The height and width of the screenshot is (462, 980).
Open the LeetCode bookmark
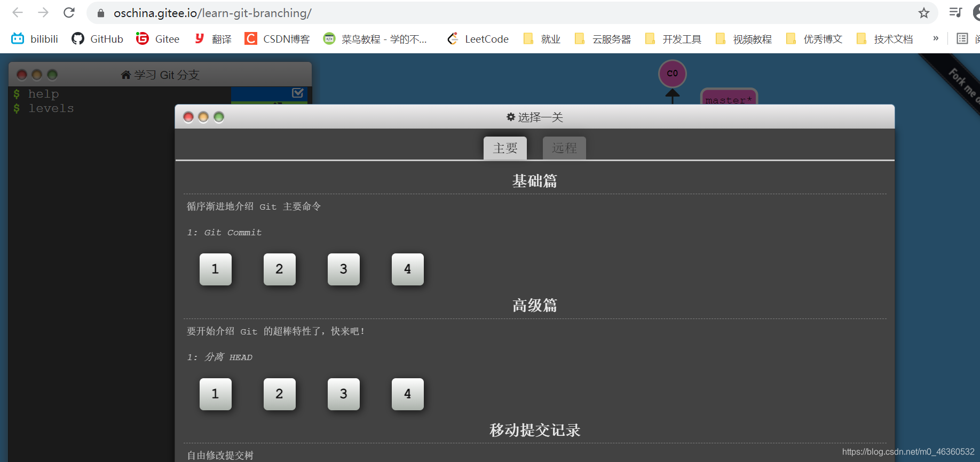click(478, 39)
